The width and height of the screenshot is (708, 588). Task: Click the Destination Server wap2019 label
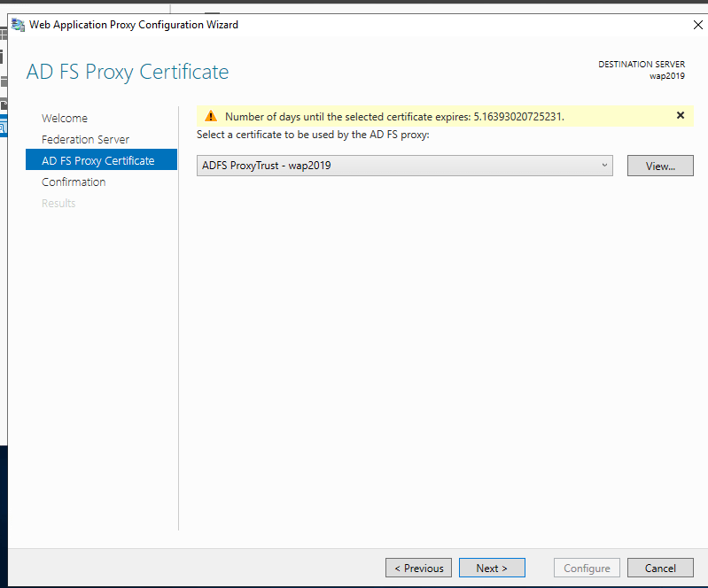coord(642,70)
